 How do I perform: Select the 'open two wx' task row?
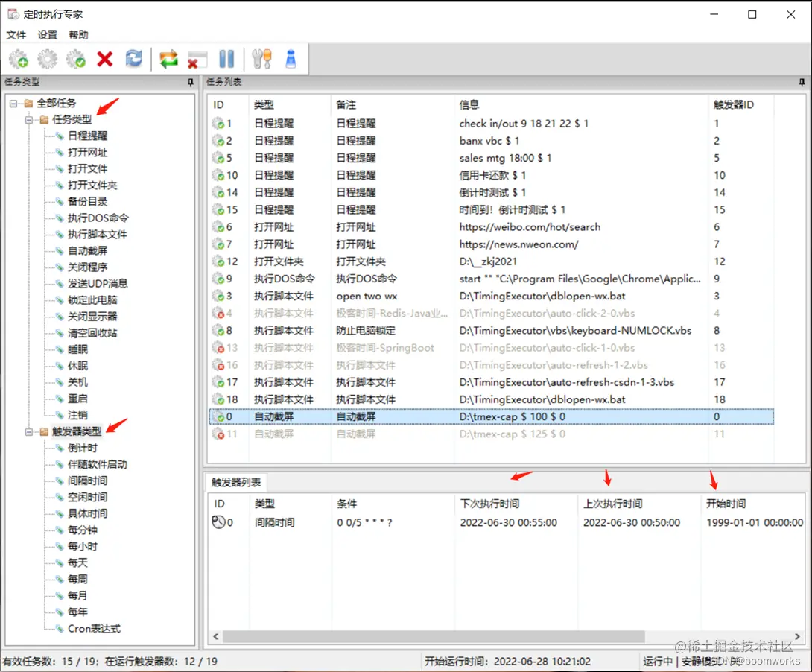(x=491, y=296)
